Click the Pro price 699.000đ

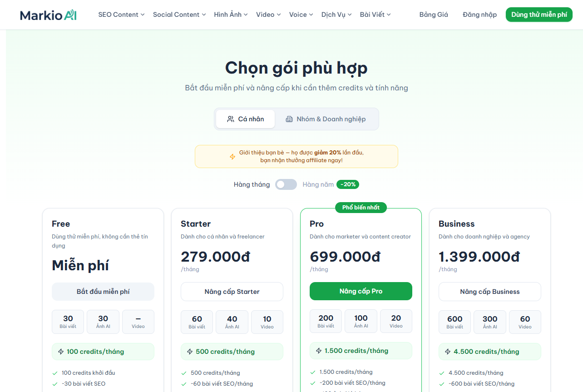tap(345, 257)
